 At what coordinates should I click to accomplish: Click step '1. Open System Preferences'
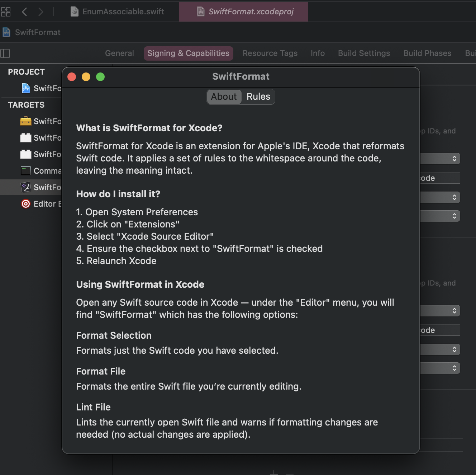pos(137,212)
